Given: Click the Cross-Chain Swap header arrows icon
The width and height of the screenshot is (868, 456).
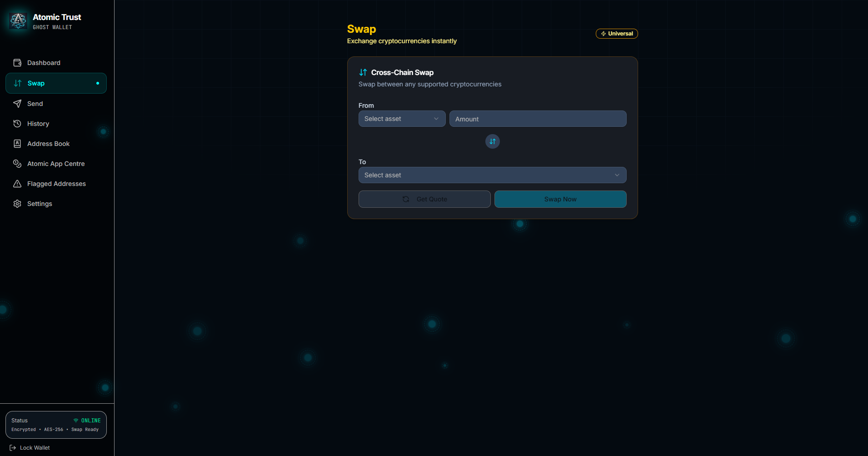Looking at the screenshot, I should point(363,72).
